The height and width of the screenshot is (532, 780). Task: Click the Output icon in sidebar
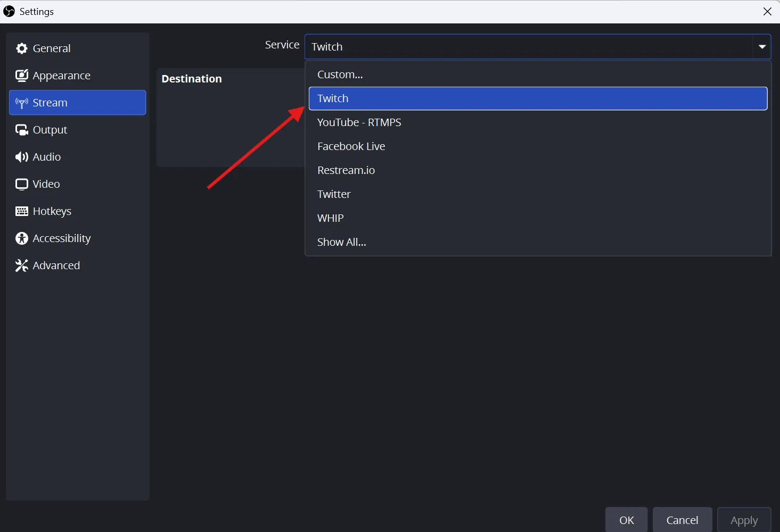22,130
